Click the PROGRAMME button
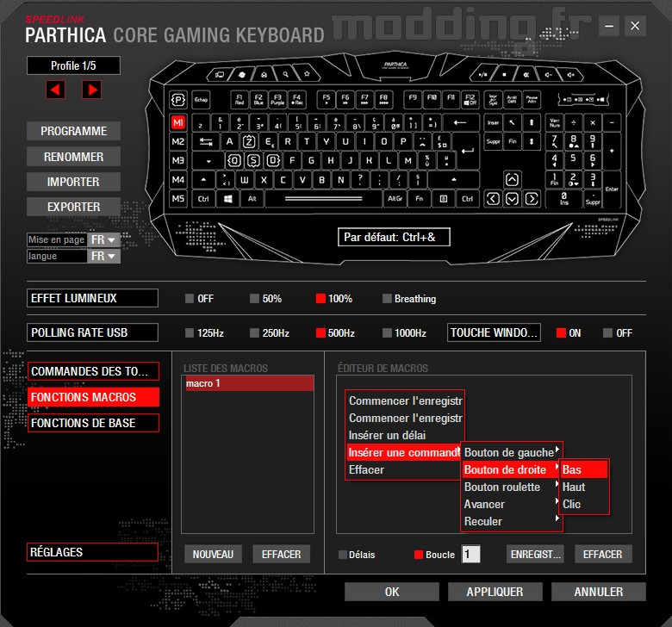 [x=73, y=131]
